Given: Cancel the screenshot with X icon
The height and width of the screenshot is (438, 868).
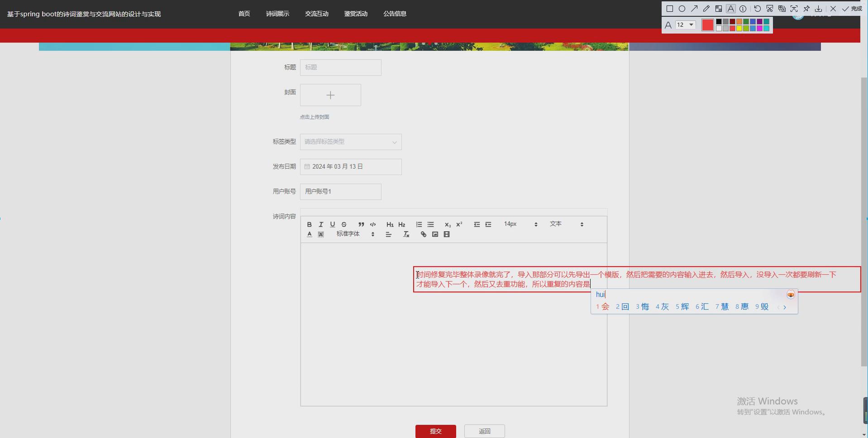Looking at the screenshot, I should click(x=833, y=9).
